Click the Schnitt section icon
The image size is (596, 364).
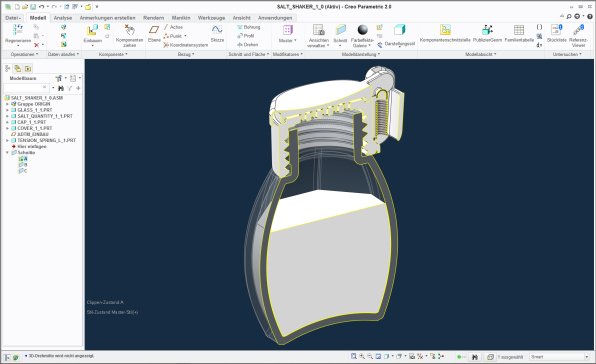(340, 30)
